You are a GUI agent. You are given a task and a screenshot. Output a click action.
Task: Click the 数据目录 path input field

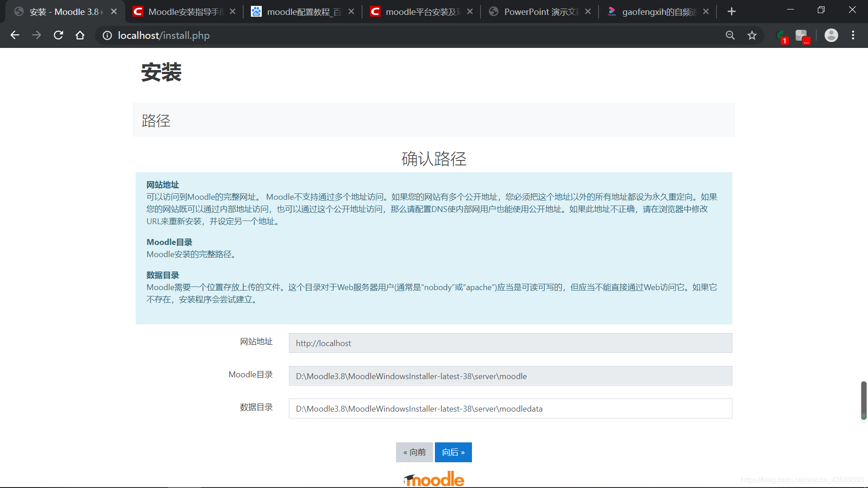click(x=510, y=408)
